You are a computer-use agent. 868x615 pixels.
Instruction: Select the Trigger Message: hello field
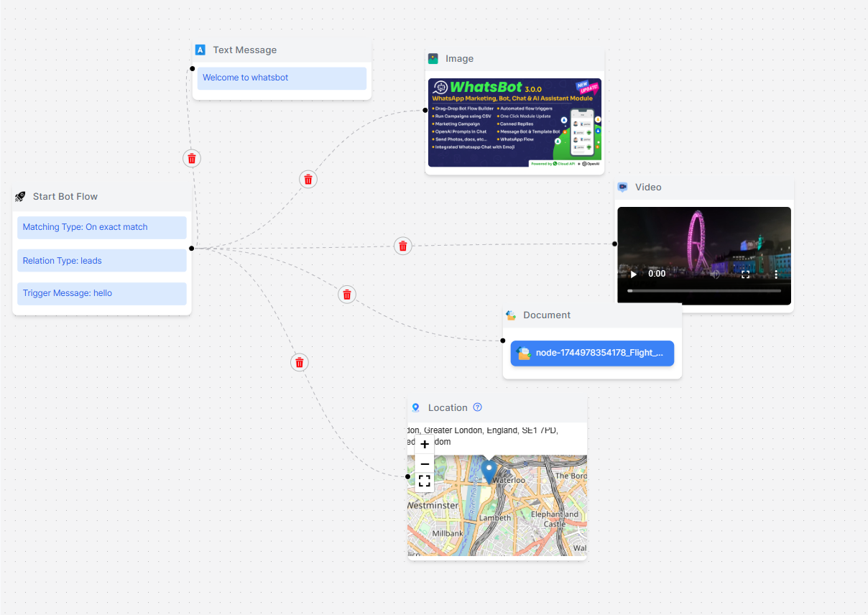point(101,294)
